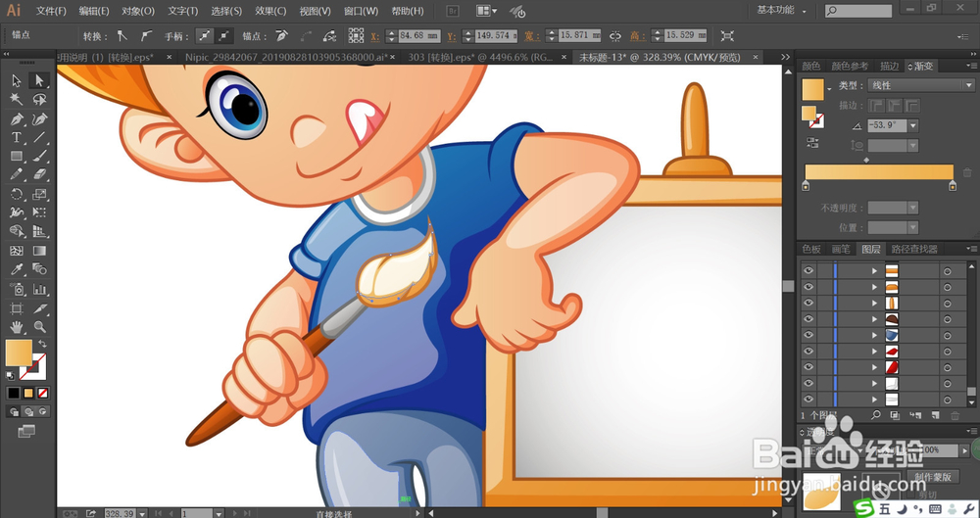Screen dimensions: 980x518
Task: Set stroke to None in toolbox
Action: pos(43,393)
